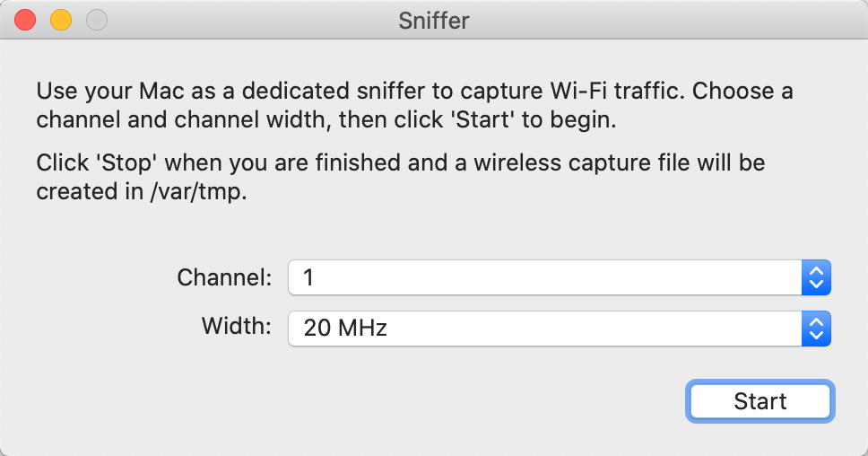The width and height of the screenshot is (868, 456).
Task: Close the Sniffer window with the red button
Action: point(26,20)
